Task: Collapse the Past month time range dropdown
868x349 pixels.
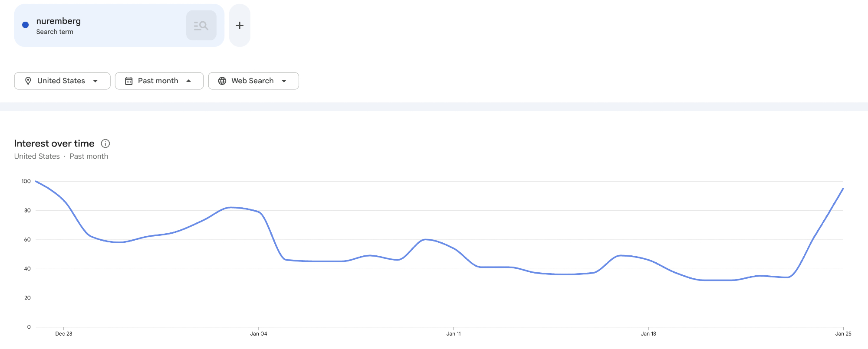Action: pyautogui.click(x=159, y=81)
